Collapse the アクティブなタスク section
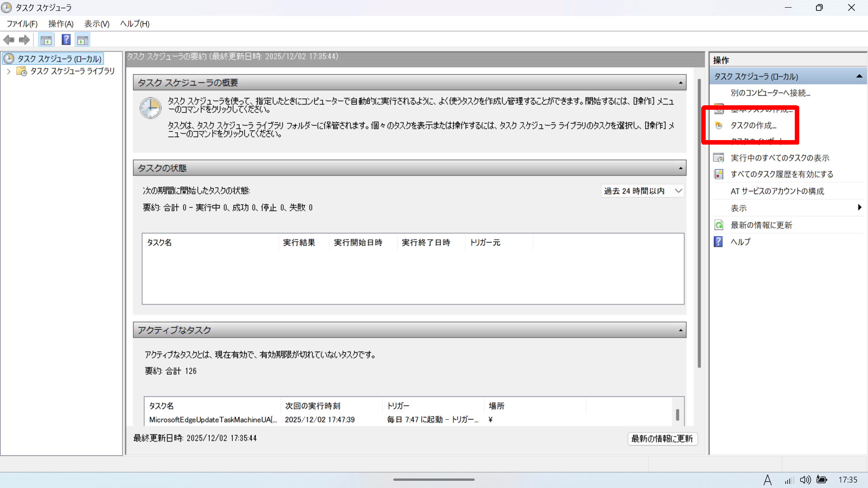Image resolution: width=868 pixels, height=488 pixels. click(x=680, y=330)
